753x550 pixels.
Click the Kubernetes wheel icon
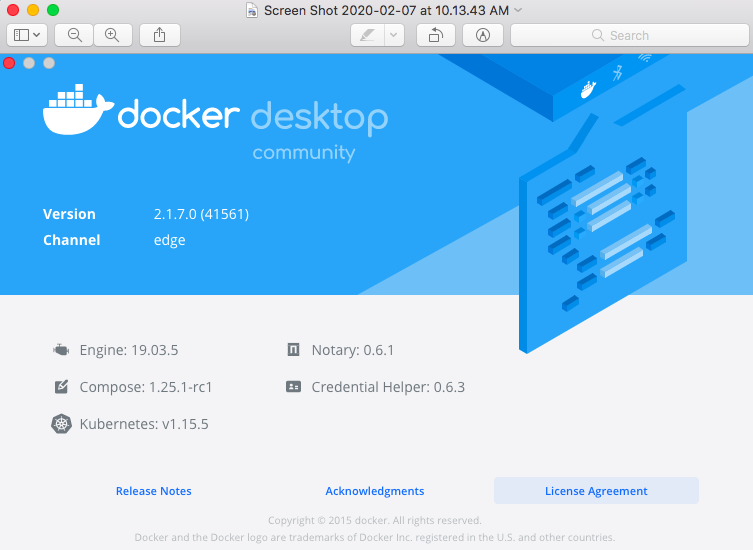click(x=61, y=424)
